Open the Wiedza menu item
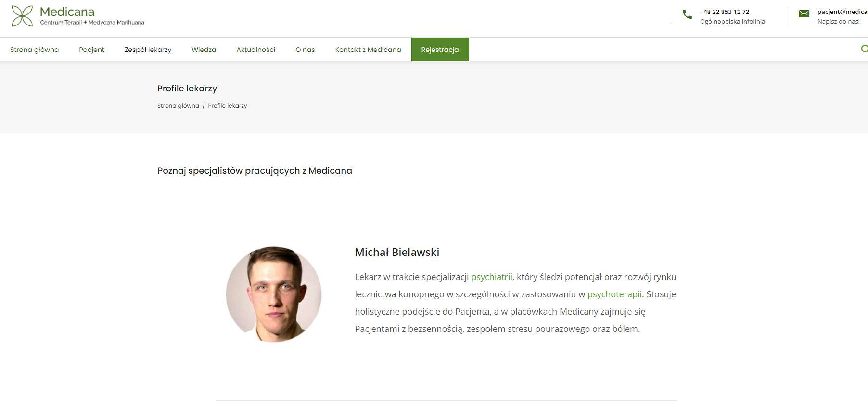The image size is (868, 407). [x=204, y=50]
